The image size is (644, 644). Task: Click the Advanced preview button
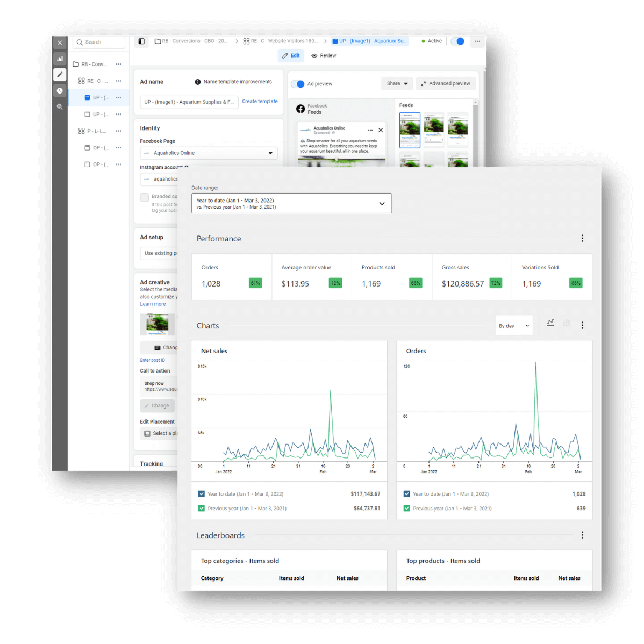tap(445, 83)
